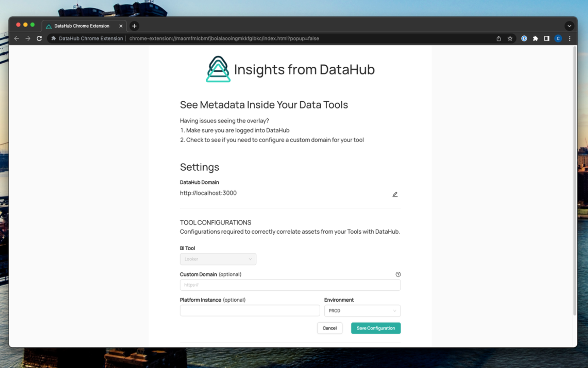Click the page vertical scrollbar

[x=574, y=180]
